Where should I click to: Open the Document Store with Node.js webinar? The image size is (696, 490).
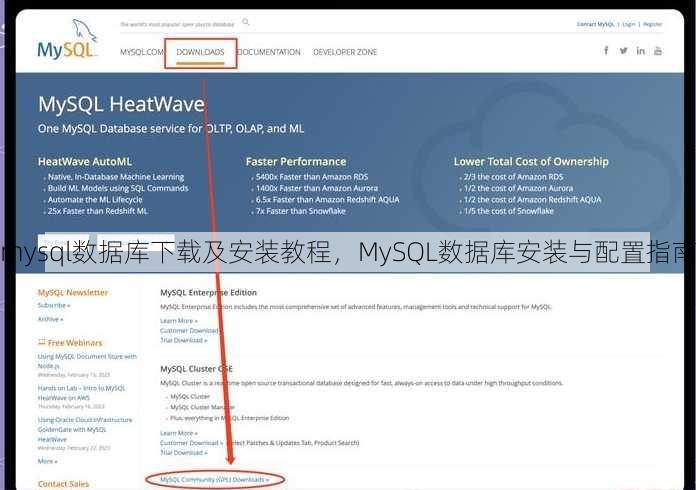coord(87,361)
